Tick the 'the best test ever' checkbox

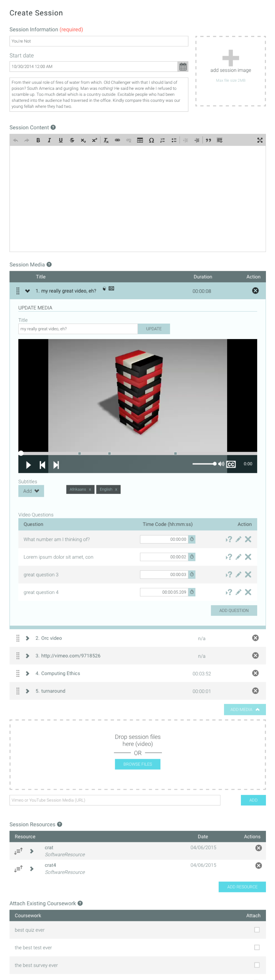257,947
